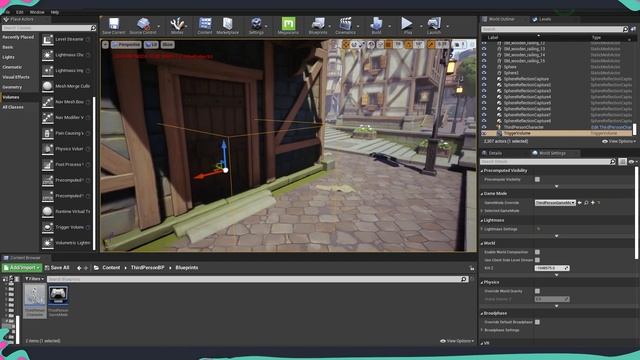The width and height of the screenshot is (640, 360).
Task: Toggle Override Default Broadphase checkbox
Action: (537, 322)
